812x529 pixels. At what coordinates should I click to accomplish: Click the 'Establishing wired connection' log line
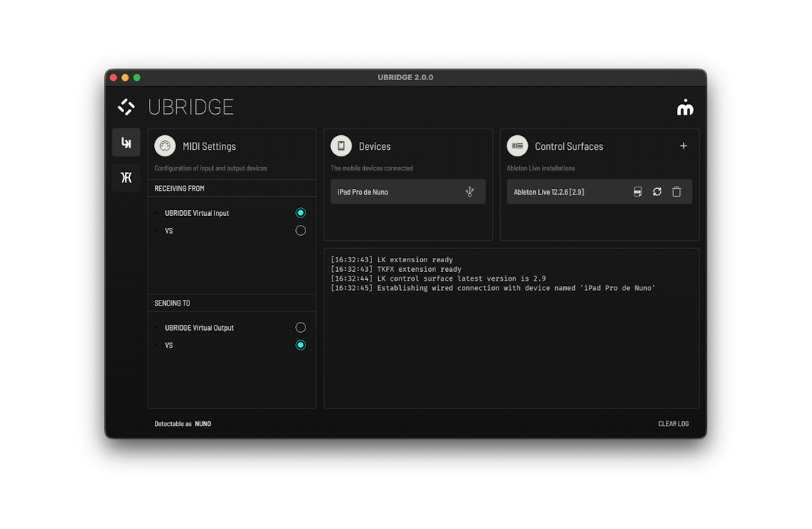[493, 287]
